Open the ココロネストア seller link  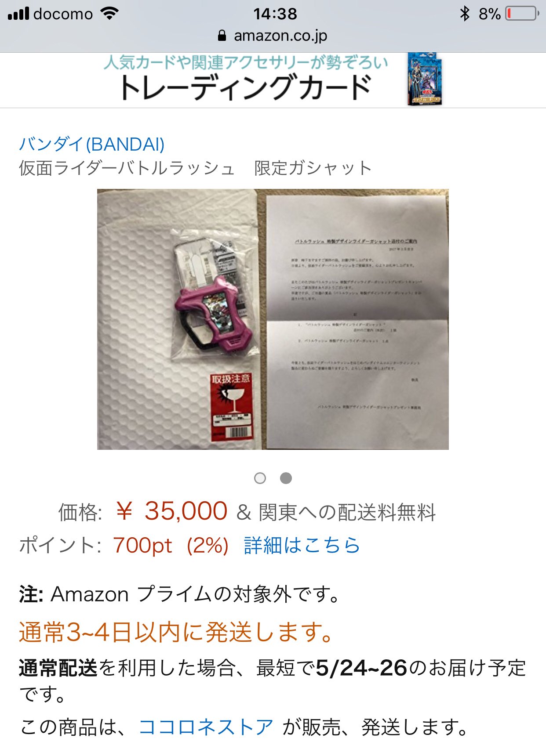click(206, 727)
